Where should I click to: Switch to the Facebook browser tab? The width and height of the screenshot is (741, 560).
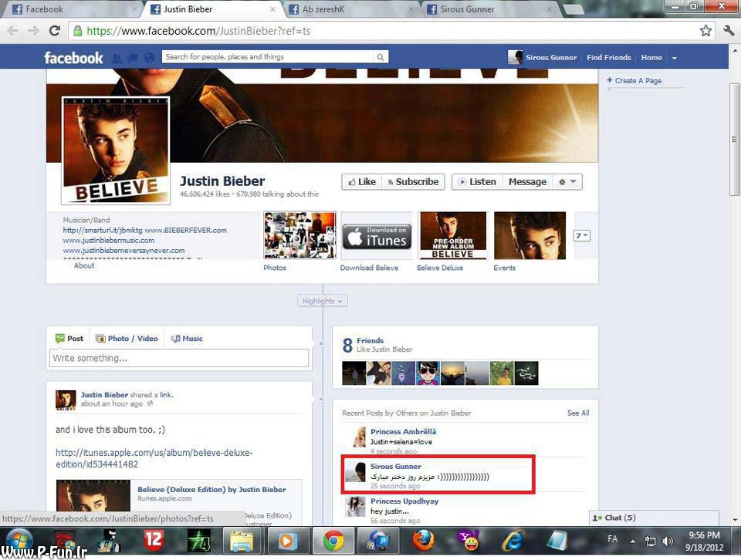point(71,9)
